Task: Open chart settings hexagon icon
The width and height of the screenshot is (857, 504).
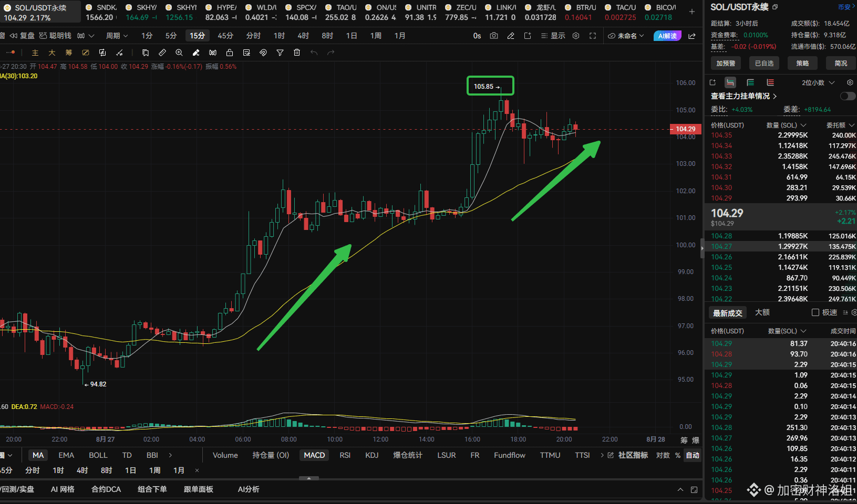Action: coord(576,36)
